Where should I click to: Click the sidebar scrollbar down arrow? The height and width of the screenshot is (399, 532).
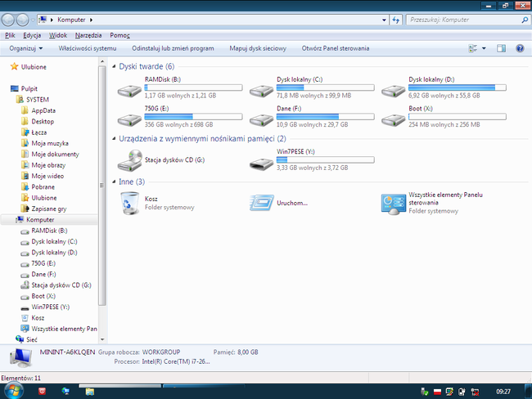point(102,339)
